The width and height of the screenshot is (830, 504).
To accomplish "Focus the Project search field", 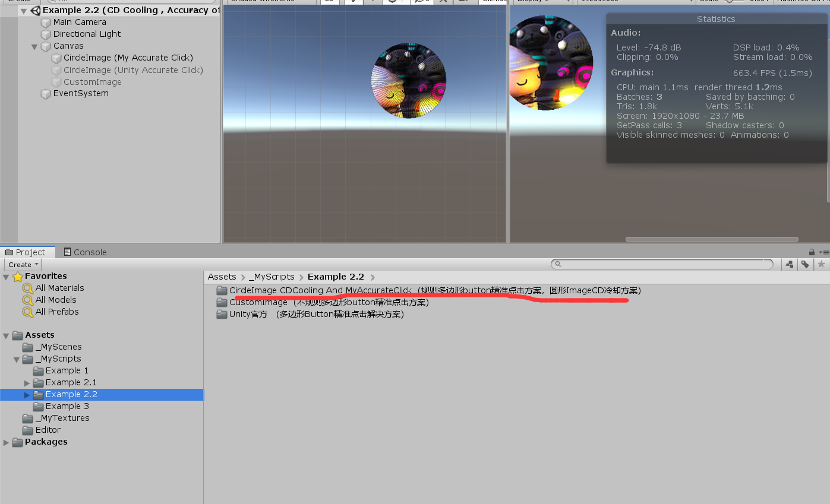I will 662,264.
